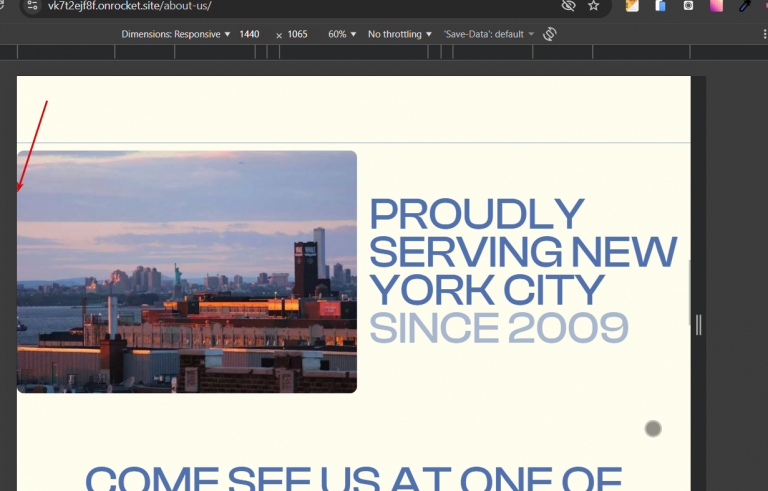Open the camera screenshot extension icon
Image resolution: width=768 pixels, height=491 pixels.
(688, 5)
